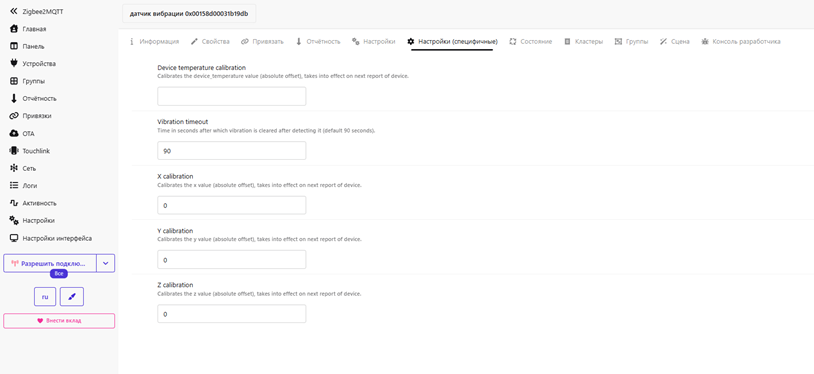Open Сеть network map icon
Viewport: 814px width, 374px height.
(x=14, y=168)
